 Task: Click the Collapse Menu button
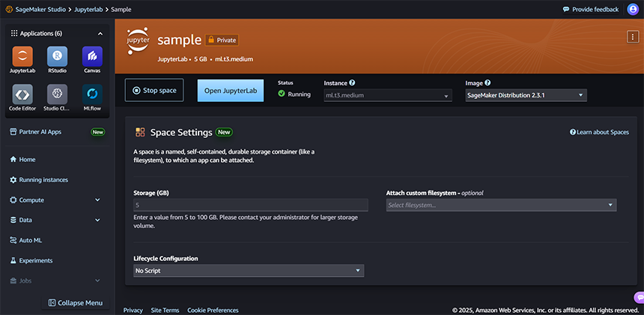coord(76,303)
